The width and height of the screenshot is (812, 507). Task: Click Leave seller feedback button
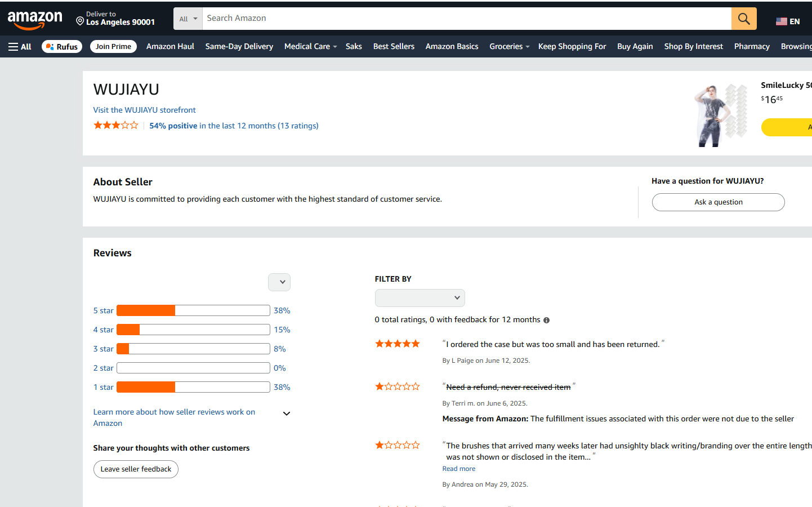click(136, 469)
